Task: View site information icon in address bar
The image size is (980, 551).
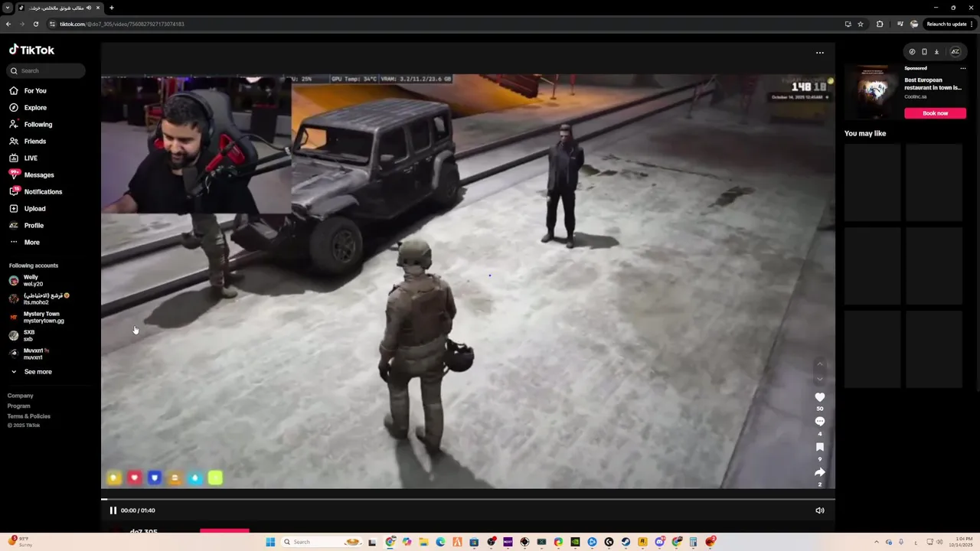Action: click(53, 24)
